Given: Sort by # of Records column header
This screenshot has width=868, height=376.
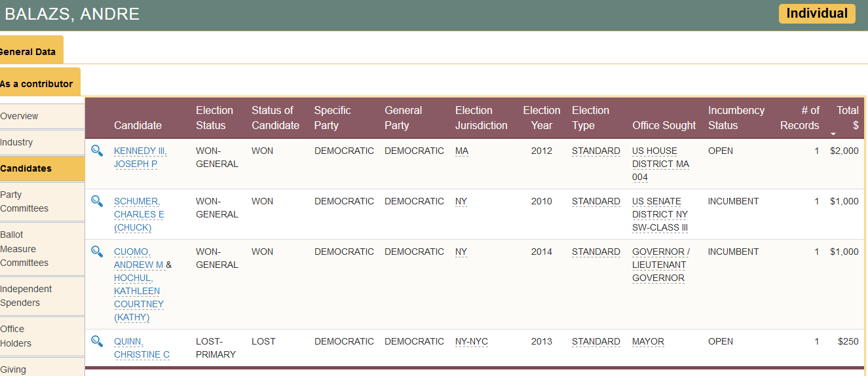Looking at the screenshot, I should 800,118.
